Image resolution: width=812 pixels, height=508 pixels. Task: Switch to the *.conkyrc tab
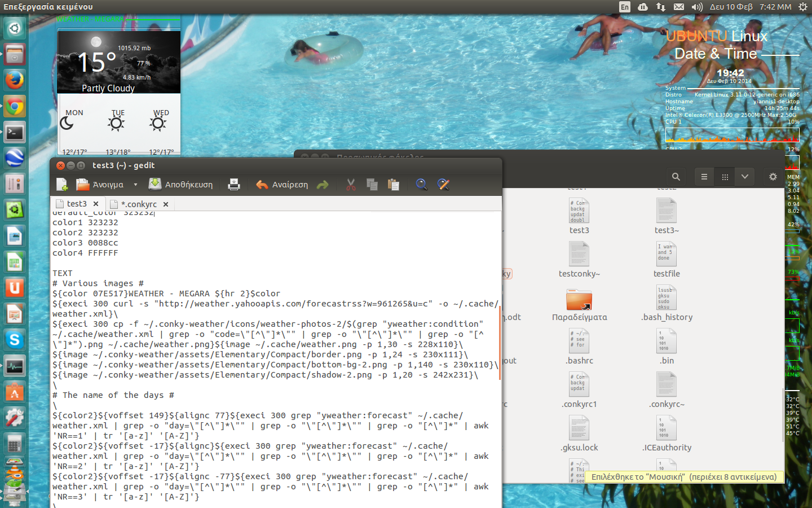pyautogui.click(x=139, y=204)
